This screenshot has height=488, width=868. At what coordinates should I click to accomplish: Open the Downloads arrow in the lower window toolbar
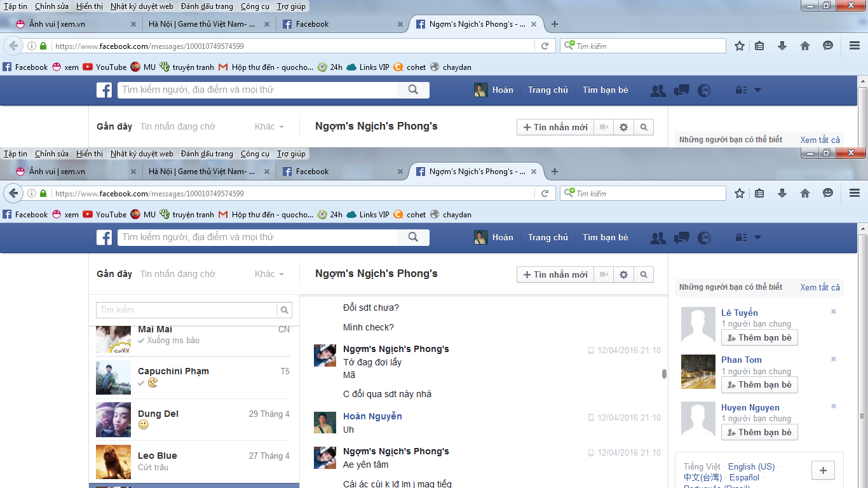782,193
